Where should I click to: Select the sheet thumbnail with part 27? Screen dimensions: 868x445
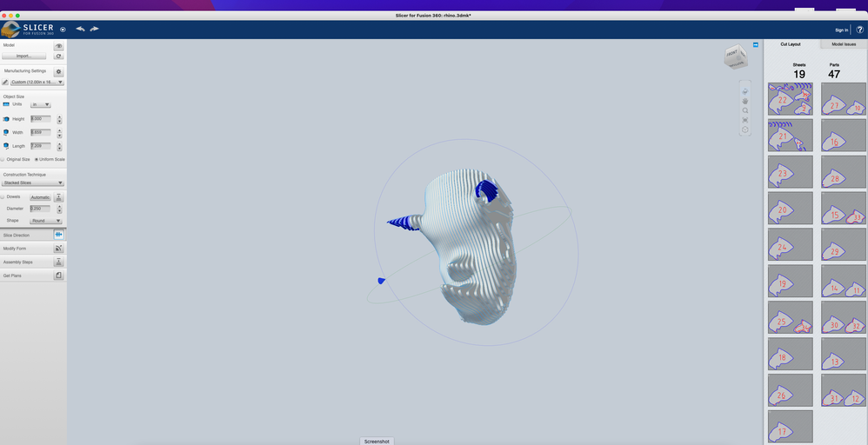pyautogui.click(x=844, y=99)
